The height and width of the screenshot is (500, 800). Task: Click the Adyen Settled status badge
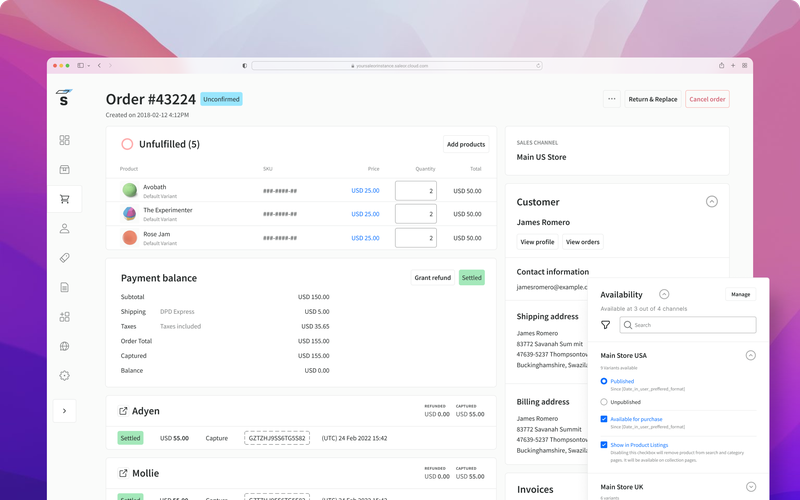click(130, 438)
